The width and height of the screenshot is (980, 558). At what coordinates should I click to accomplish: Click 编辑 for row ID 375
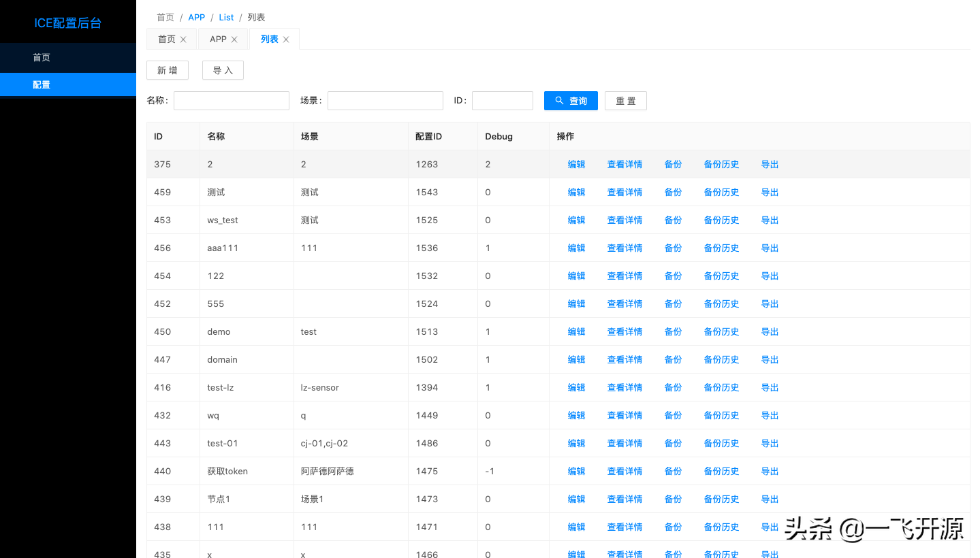click(x=577, y=164)
